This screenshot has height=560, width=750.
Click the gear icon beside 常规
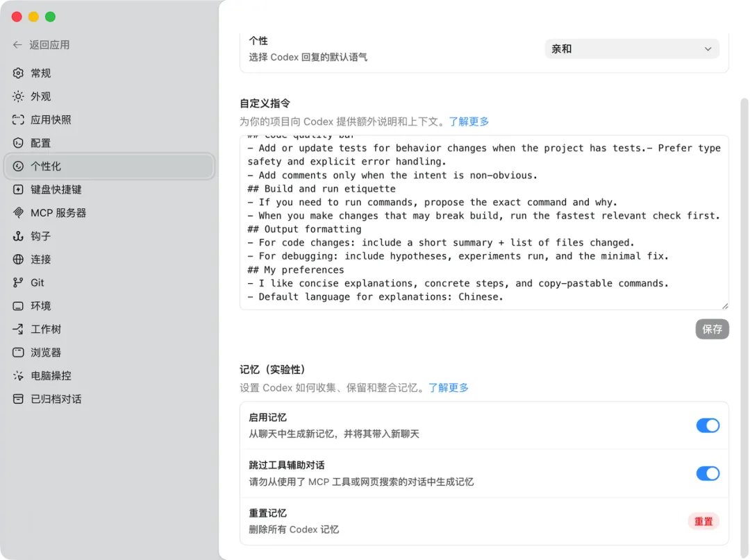click(x=18, y=73)
